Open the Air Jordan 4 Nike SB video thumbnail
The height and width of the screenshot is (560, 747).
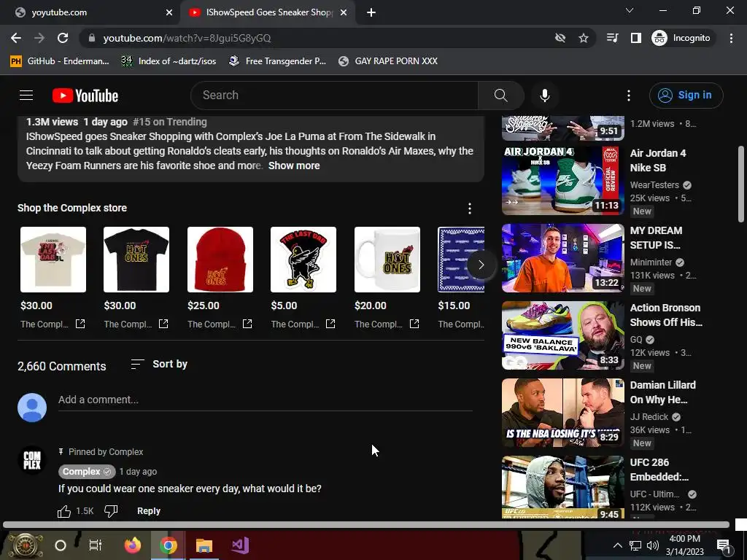563,181
